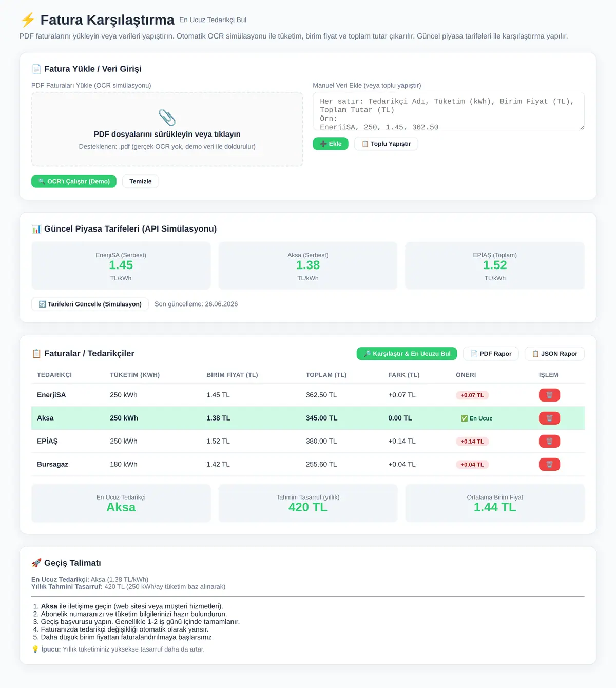616x688 pixels.
Task: Click the Temizle button
Action: [x=140, y=181]
